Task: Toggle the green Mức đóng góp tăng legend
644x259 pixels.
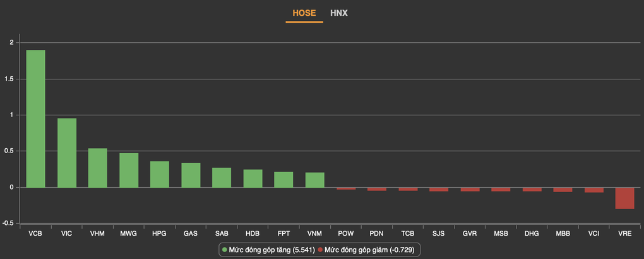Action: [268, 250]
